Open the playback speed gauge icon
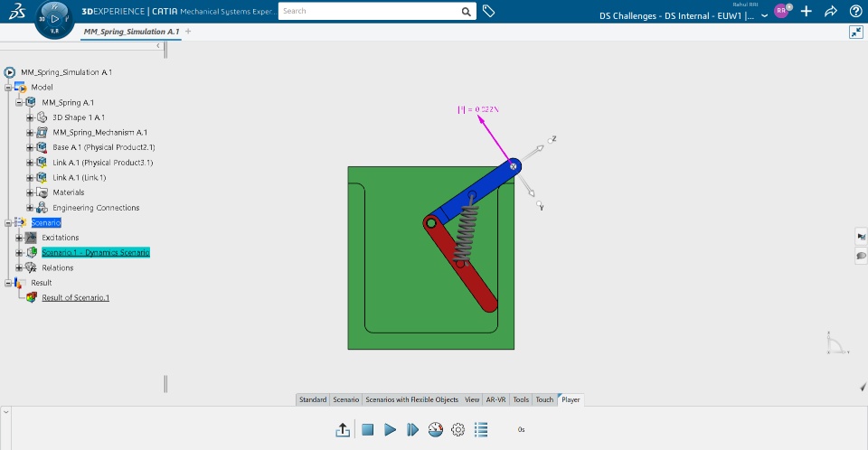This screenshot has width=868, height=450. [x=436, y=429]
